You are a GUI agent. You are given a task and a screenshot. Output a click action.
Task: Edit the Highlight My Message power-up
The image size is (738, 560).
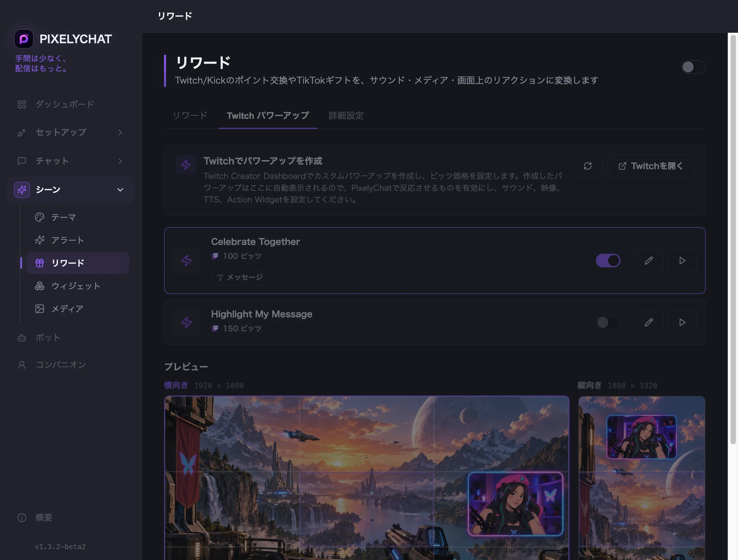649,322
